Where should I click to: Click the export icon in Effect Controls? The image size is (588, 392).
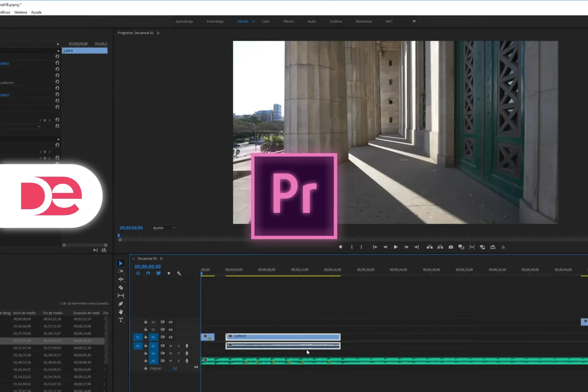tap(104, 250)
